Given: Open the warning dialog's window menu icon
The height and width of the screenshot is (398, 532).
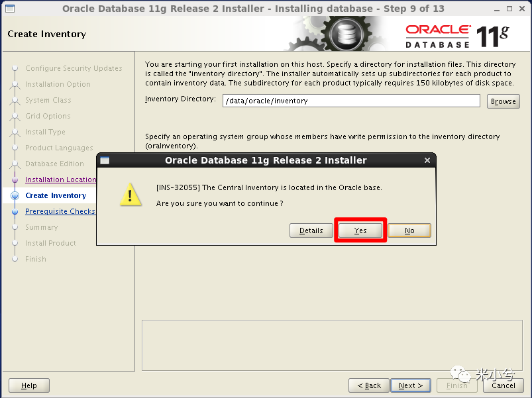Looking at the screenshot, I should tap(105, 160).
